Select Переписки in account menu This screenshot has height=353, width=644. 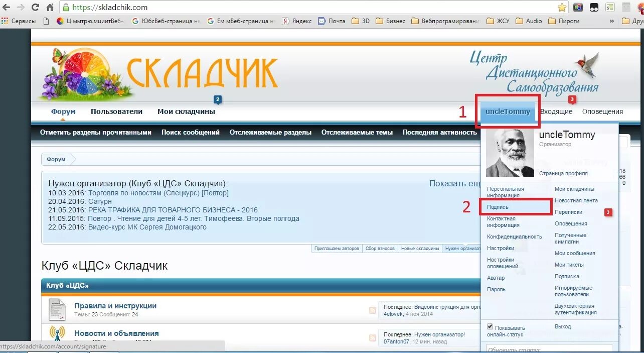[568, 212]
